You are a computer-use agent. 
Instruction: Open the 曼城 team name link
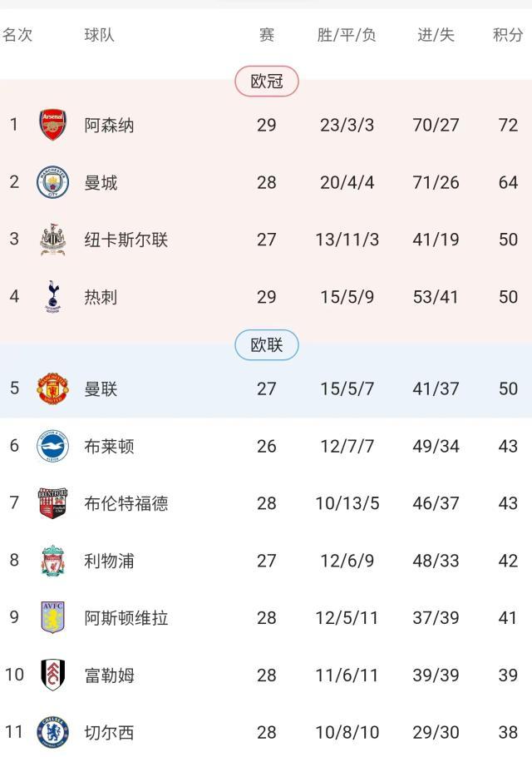[101, 183]
